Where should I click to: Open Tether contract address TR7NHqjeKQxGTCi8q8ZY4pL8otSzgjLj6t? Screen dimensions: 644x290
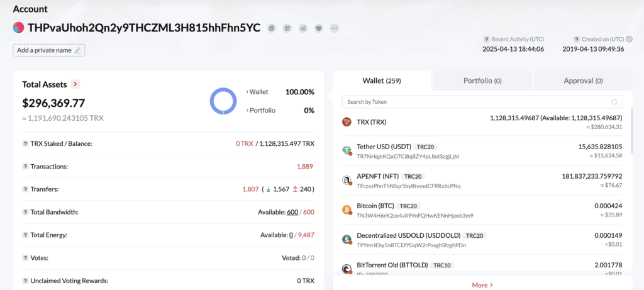pos(408,156)
